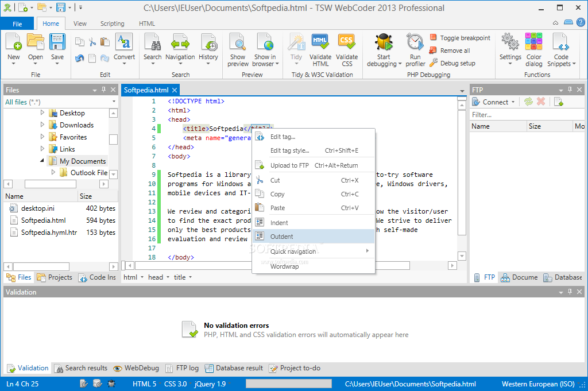Click the Database tab in FTP panel

coord(563,277)
